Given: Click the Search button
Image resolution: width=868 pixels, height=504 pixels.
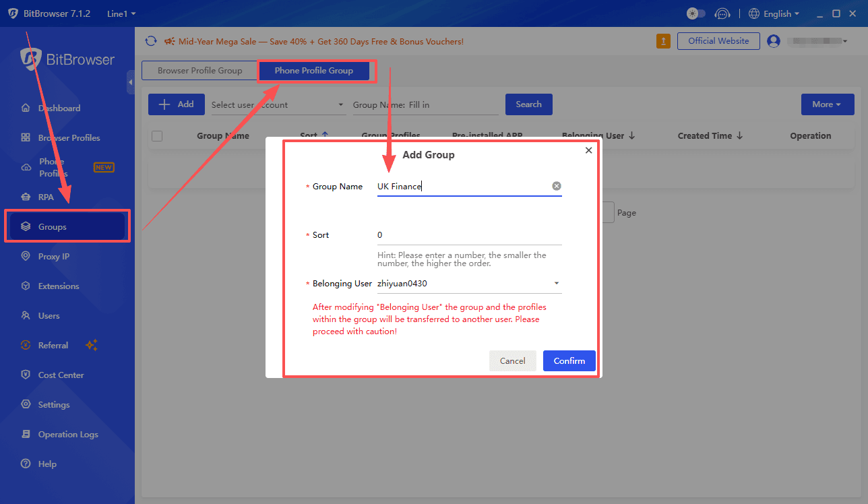Looking at the screenshot, I should [x=529, y=104].
